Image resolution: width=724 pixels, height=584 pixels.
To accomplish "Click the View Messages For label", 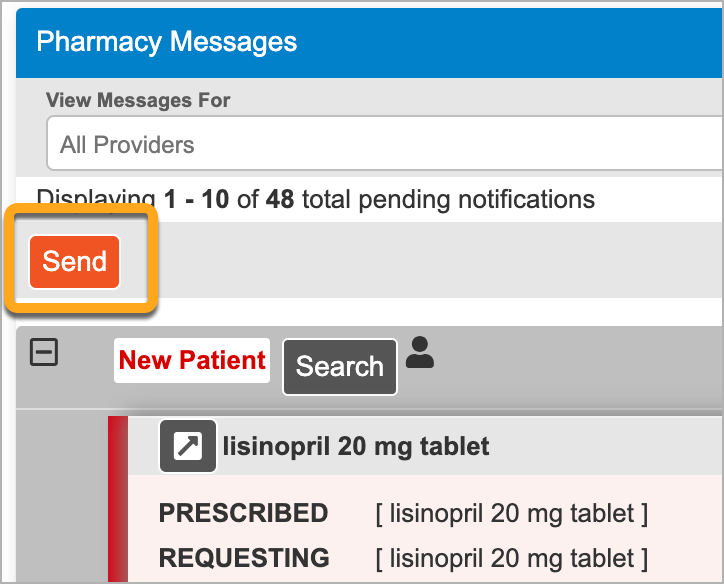I will [x=138, y=100].
